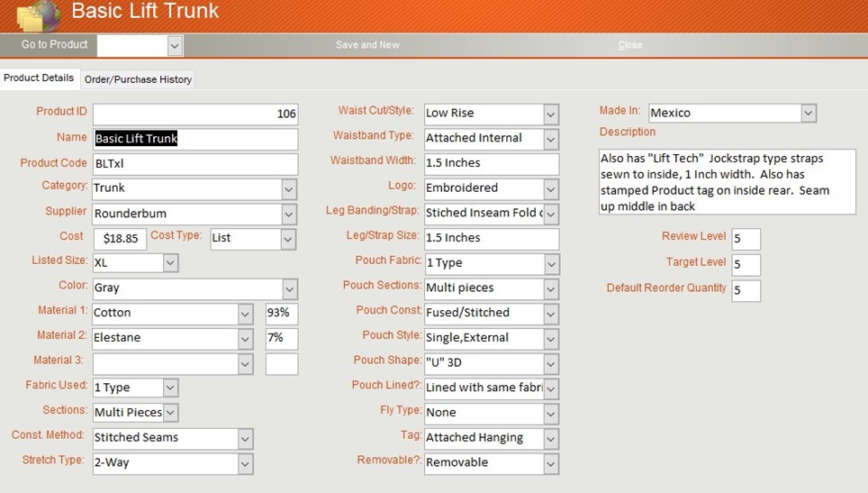Click the Cost field showing $18.85
This screenshot has height=493, width=868.
click(x=120, y=239)
